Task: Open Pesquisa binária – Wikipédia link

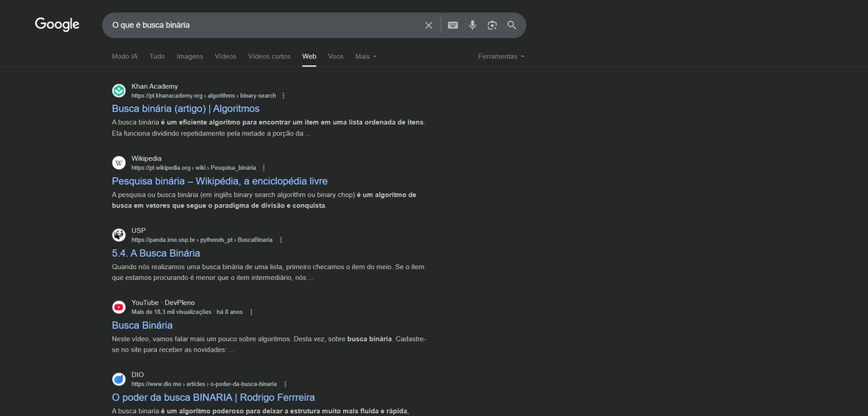Action: [x=220, y=181]
